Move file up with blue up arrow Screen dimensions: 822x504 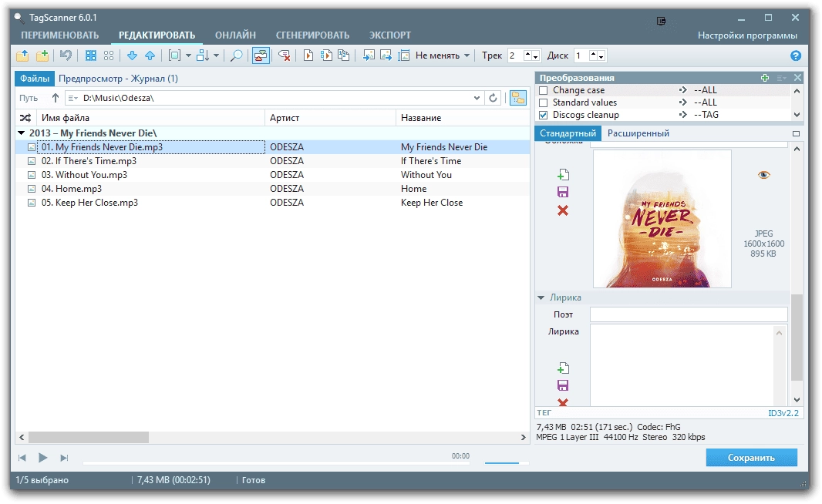click(x=150, y=55)
